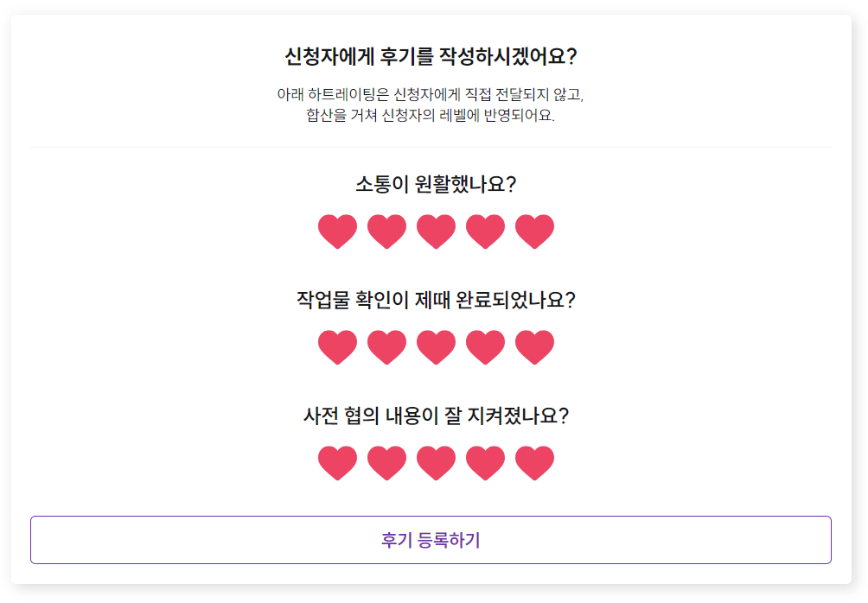Give fifth heart for 소통이 원활했나요
868x603 pixels.
pos(534,232)
